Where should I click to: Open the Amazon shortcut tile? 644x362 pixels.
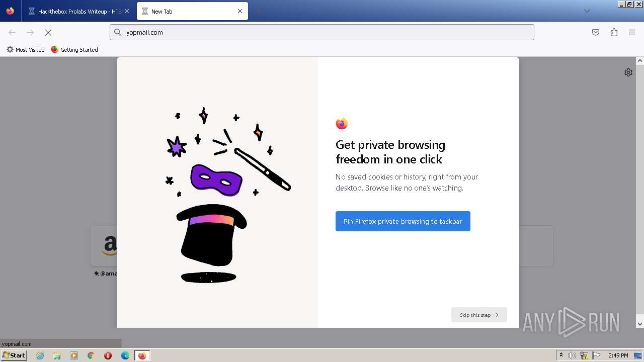[x=104, y=246]
